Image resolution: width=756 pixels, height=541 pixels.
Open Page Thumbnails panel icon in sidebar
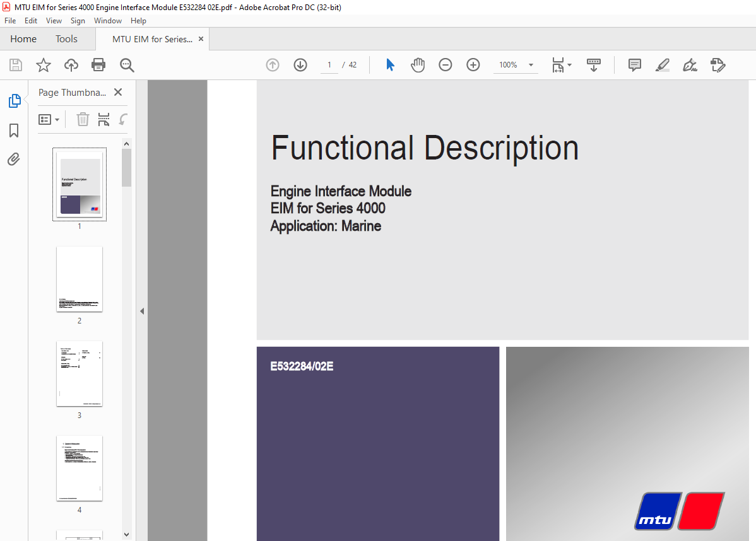click(15, 101)
